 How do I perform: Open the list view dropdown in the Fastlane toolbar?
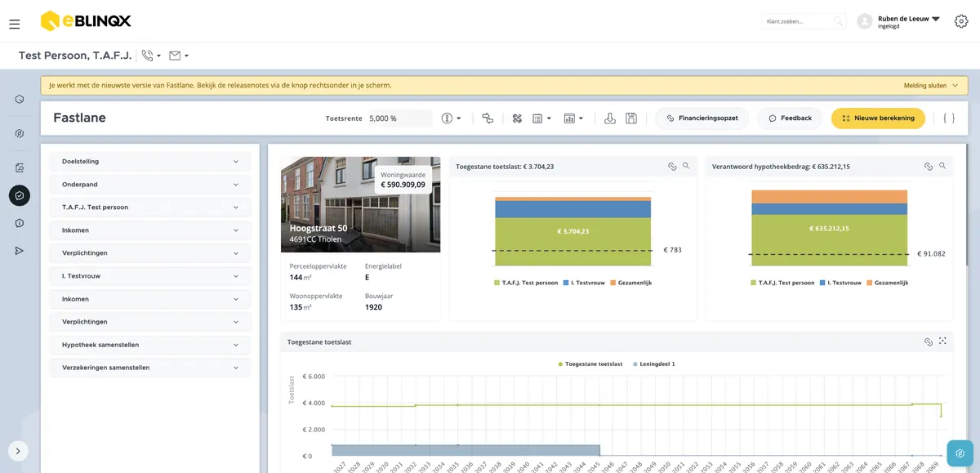[542, 118]
